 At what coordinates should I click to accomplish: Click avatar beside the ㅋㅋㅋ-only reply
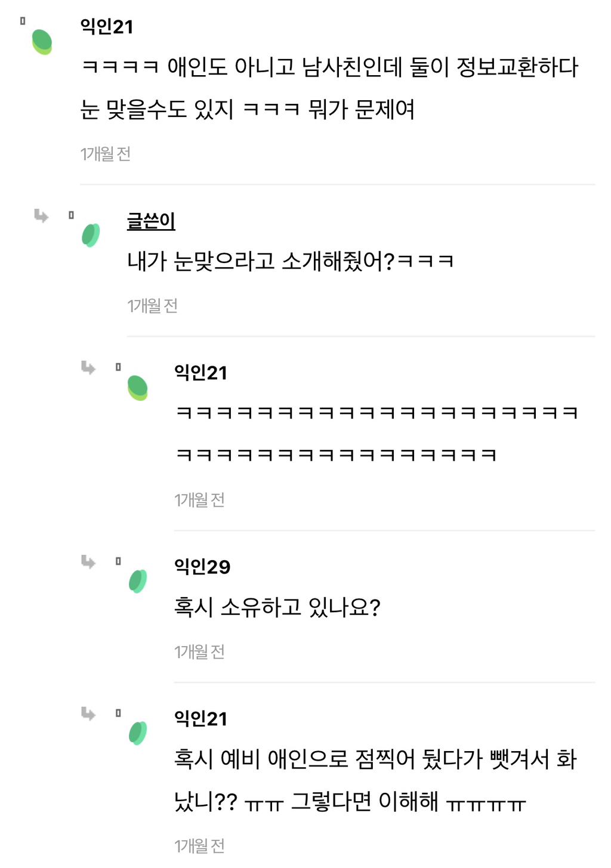[x=138, y=388]
